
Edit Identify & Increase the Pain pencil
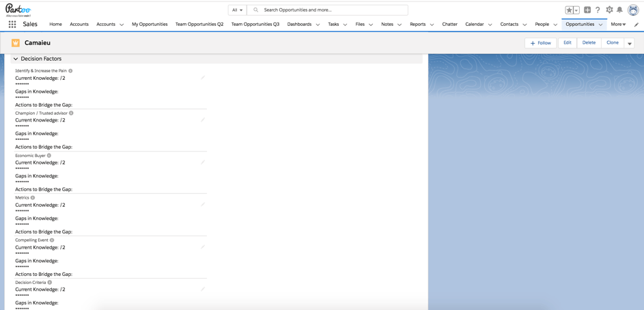coord(202,78)
